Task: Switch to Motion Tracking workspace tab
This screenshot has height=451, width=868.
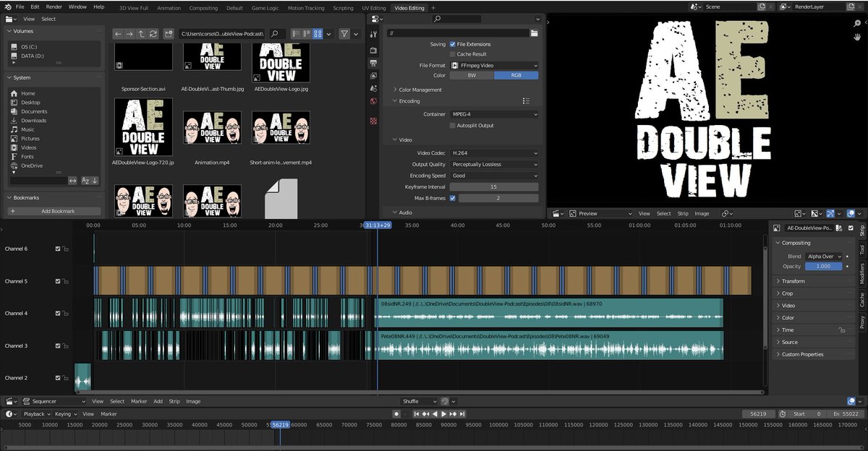Action: point(306,8)
